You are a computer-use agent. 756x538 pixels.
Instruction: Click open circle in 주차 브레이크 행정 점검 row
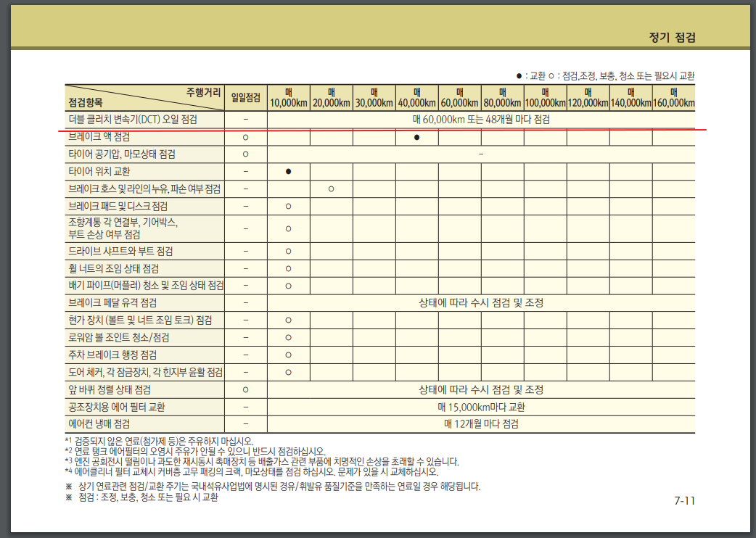coord(288,355)
